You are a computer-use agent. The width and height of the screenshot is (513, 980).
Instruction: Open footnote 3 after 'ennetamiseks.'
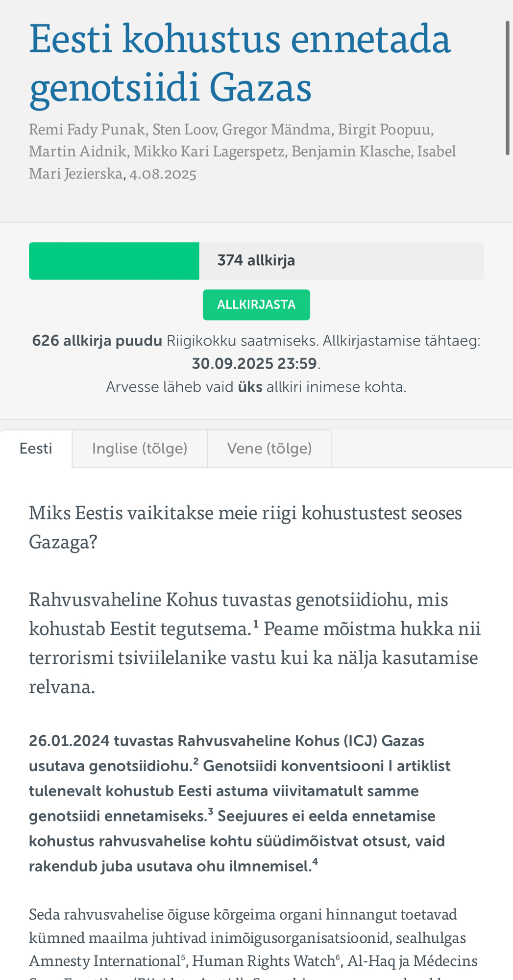coord(211,811)
